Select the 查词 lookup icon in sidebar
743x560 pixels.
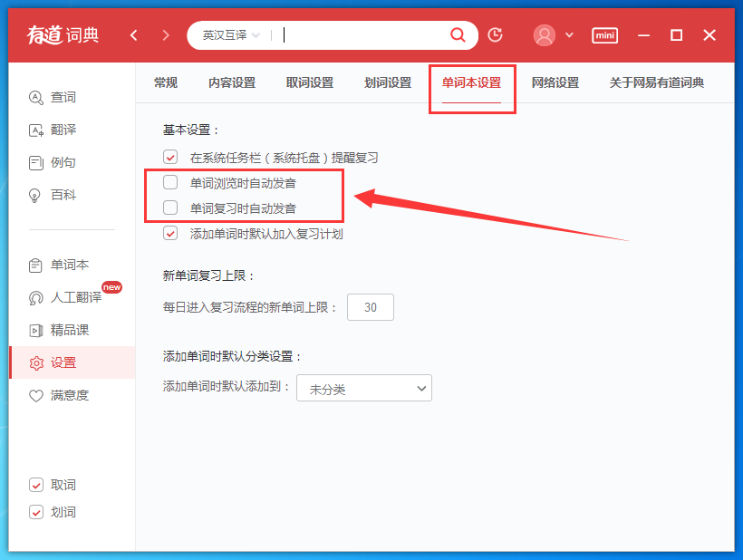36,98
